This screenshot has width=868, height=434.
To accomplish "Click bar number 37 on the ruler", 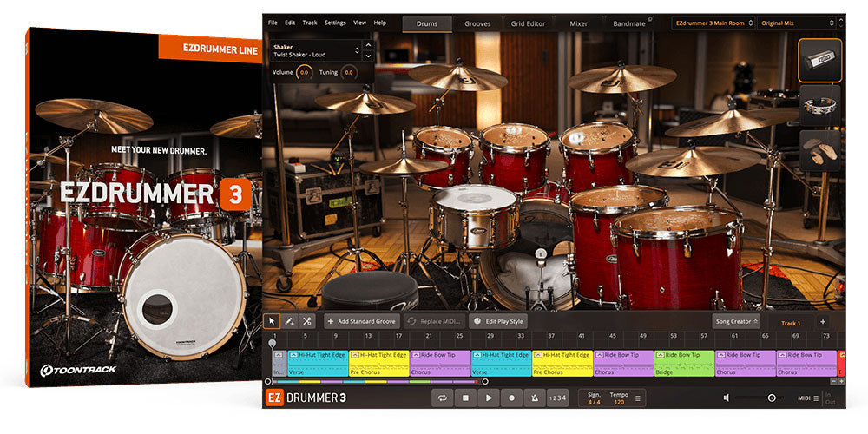I will click(551, 336).
